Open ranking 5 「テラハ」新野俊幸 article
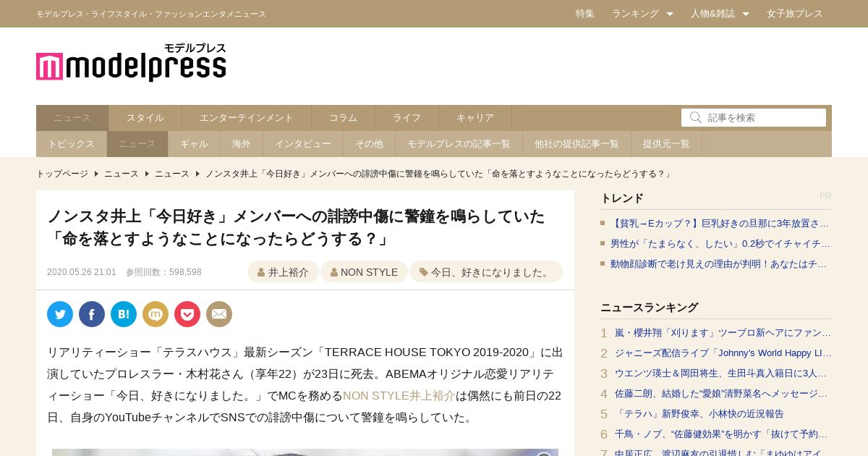Image resolution: width=868 pixels, height=456 pixels. 699,414
